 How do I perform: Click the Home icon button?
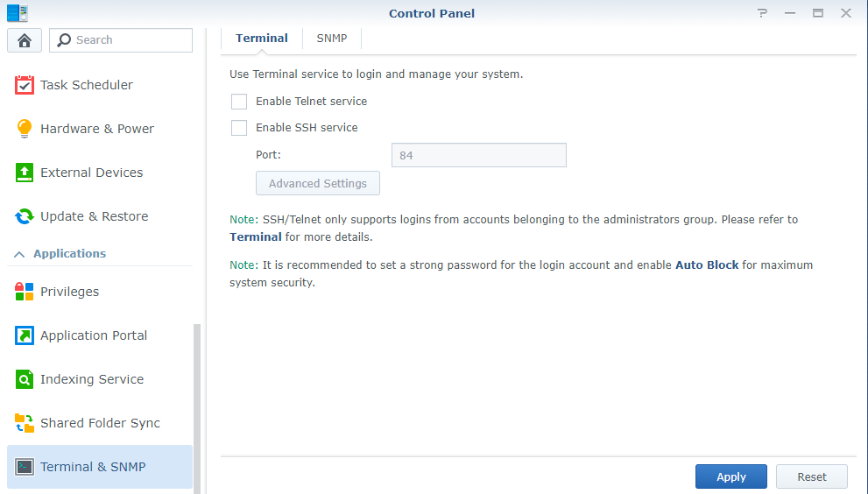(25, 40)
